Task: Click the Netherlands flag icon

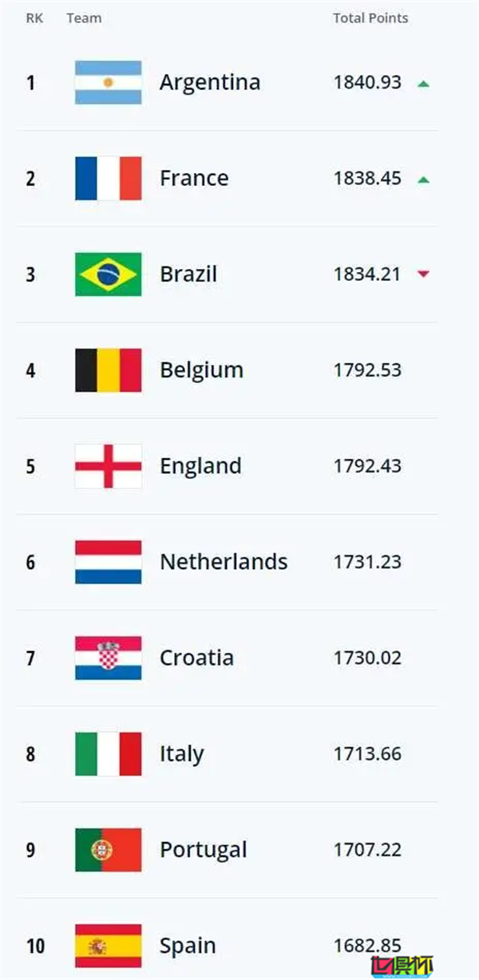Action: pos(109,562)
